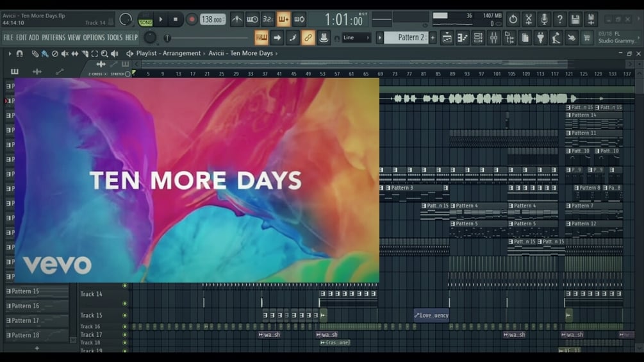Click the tempo value 138.000

pos(212,19)
